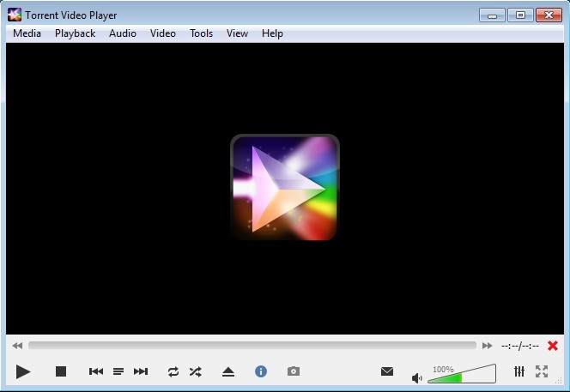Stop playback with the square button
This screenshot has height=392, width=570.
coord(61,371)
